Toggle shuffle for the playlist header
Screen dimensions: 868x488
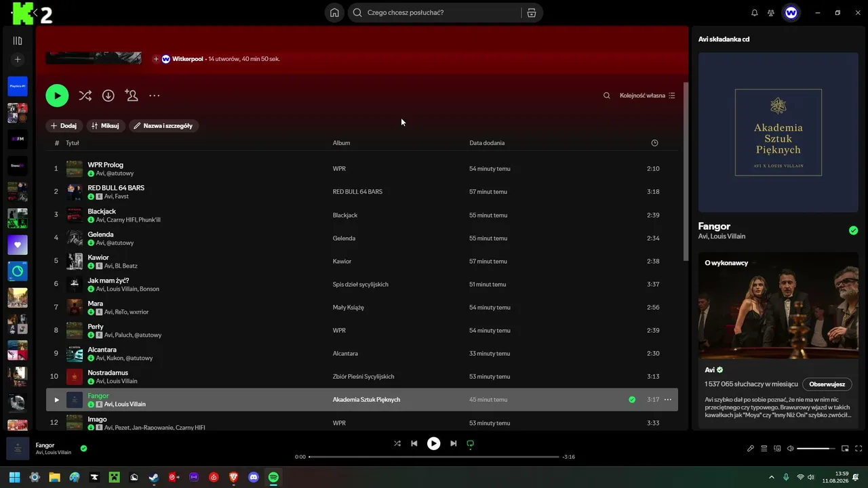coord(85,96)
